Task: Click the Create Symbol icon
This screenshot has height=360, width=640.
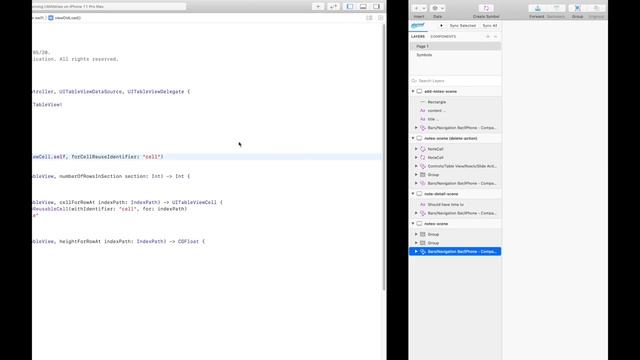Action: click(486, 8)
